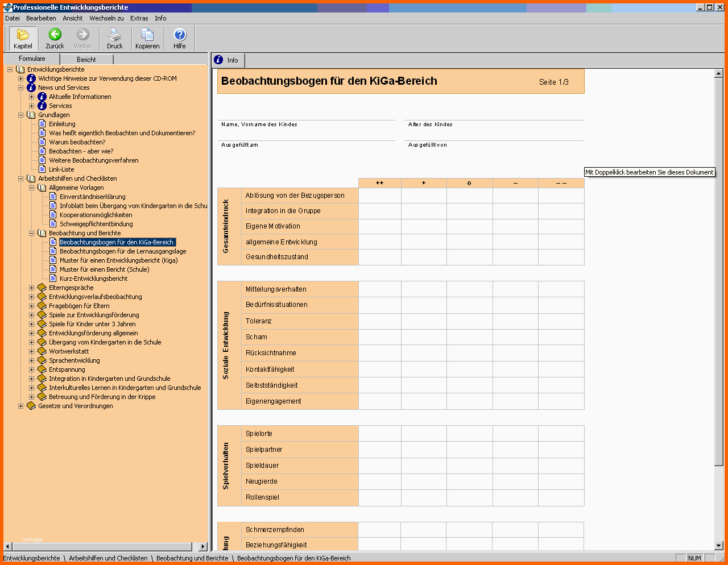Viewport: 728px width, 565px height.
Task: Click the book icon next to 'Gesetze und Verordnungen'
Action: pyautogui.click(x=31, y=406)
